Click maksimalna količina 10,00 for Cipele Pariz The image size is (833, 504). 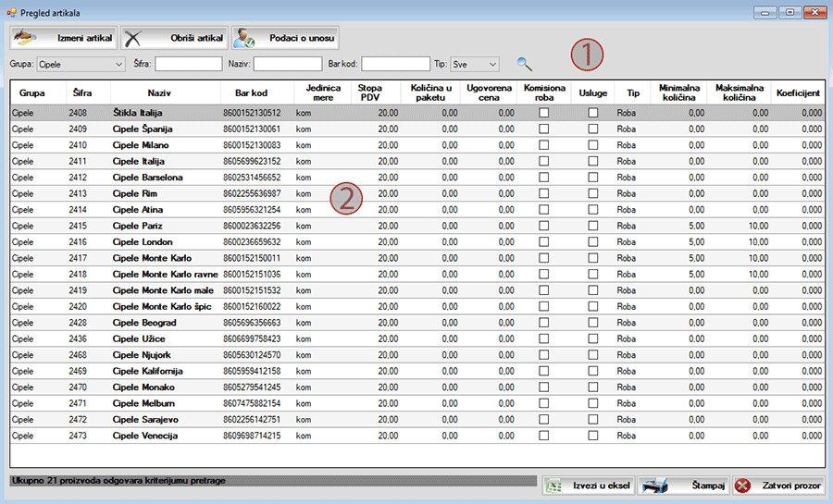tap(758, 226)
